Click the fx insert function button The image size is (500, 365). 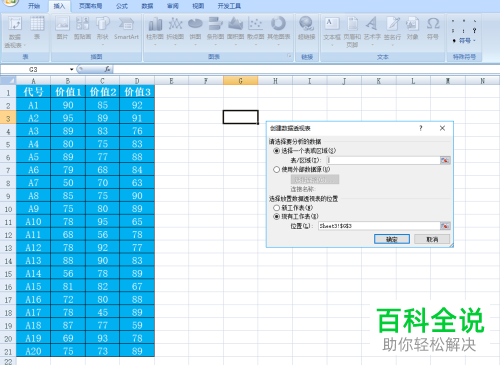point(107,69)
